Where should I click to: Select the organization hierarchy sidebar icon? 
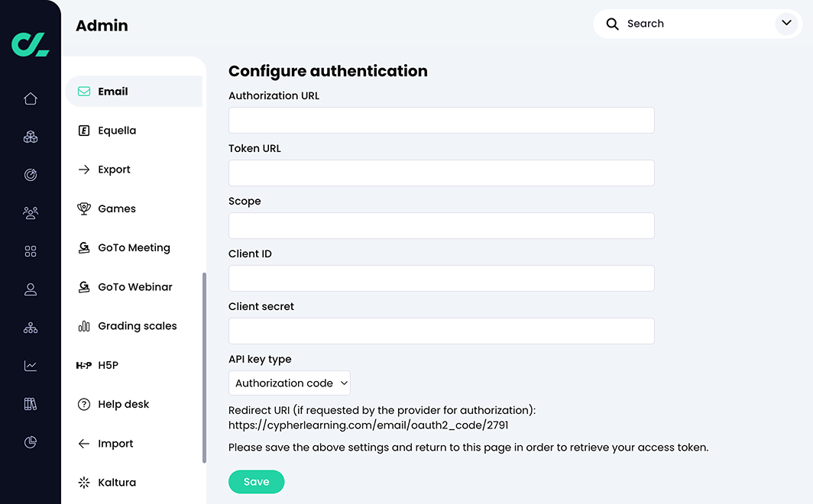30,328
